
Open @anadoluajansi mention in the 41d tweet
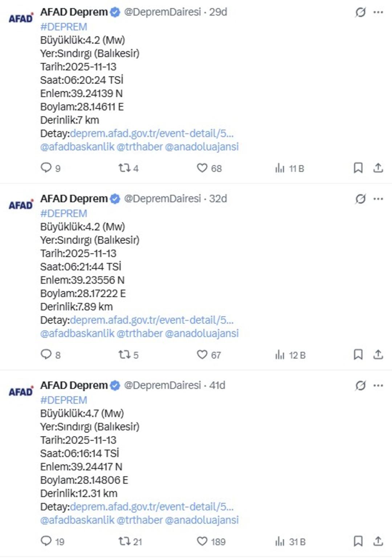pyautogui.click(x=202, y=520)
